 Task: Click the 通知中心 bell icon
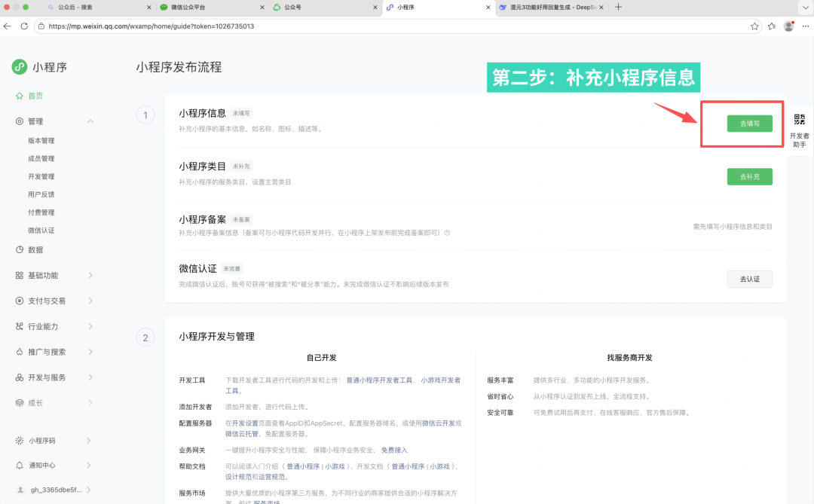(x=19, y=465)
